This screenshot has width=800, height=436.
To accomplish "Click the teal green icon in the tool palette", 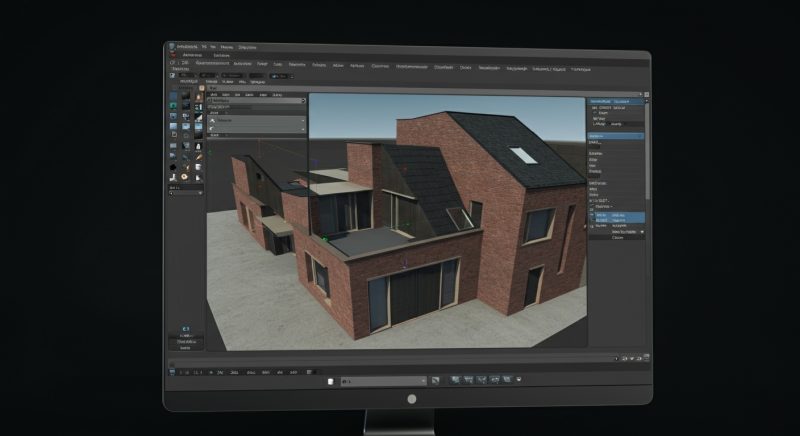I will [173, 106].
